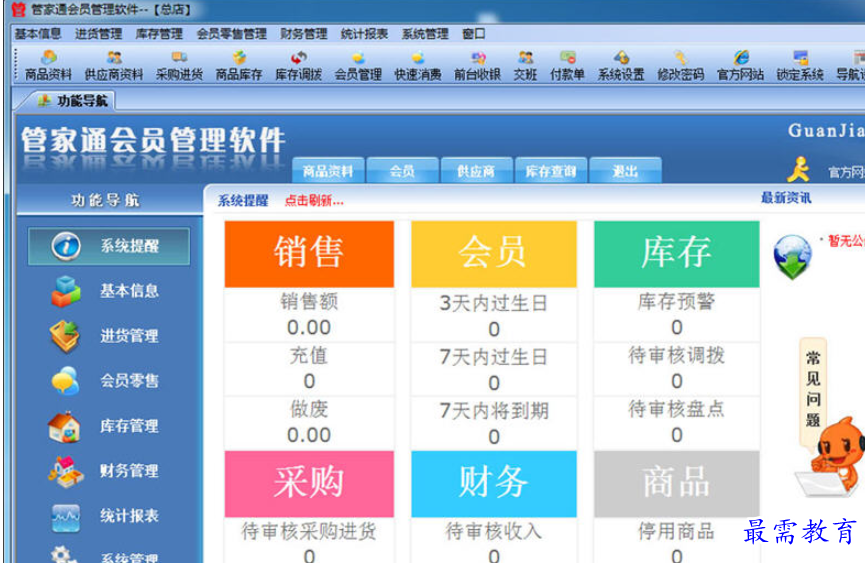Click the 销售额 label
The image size is (865, 563).
point(309,302)
